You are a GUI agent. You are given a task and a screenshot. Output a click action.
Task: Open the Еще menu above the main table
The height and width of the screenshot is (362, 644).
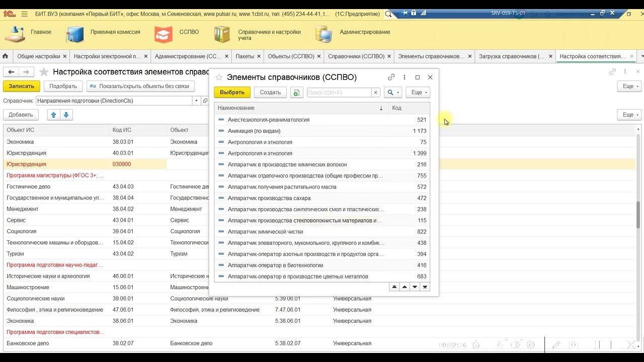click(630, 115)
